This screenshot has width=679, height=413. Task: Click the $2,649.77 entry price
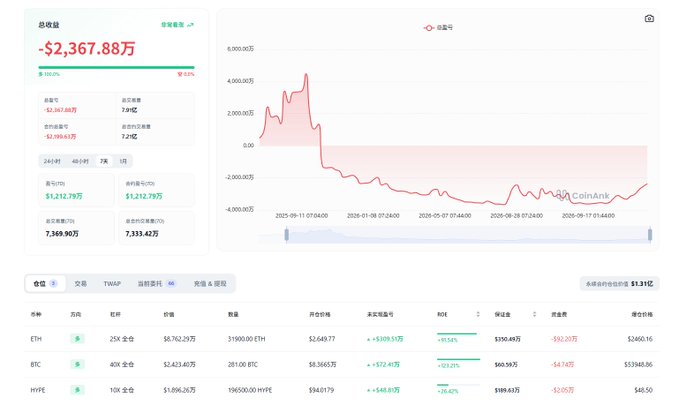322,339
